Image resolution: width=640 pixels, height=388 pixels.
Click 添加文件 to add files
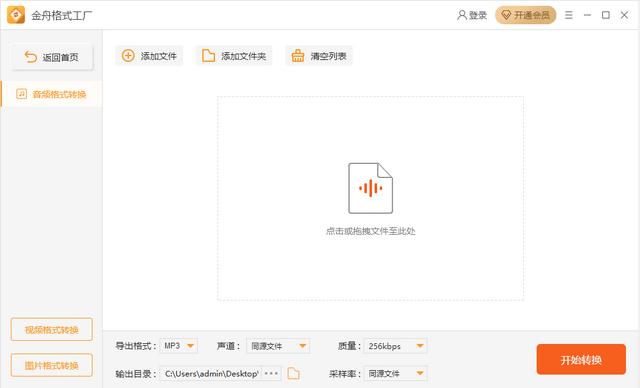tap(149, 56)
